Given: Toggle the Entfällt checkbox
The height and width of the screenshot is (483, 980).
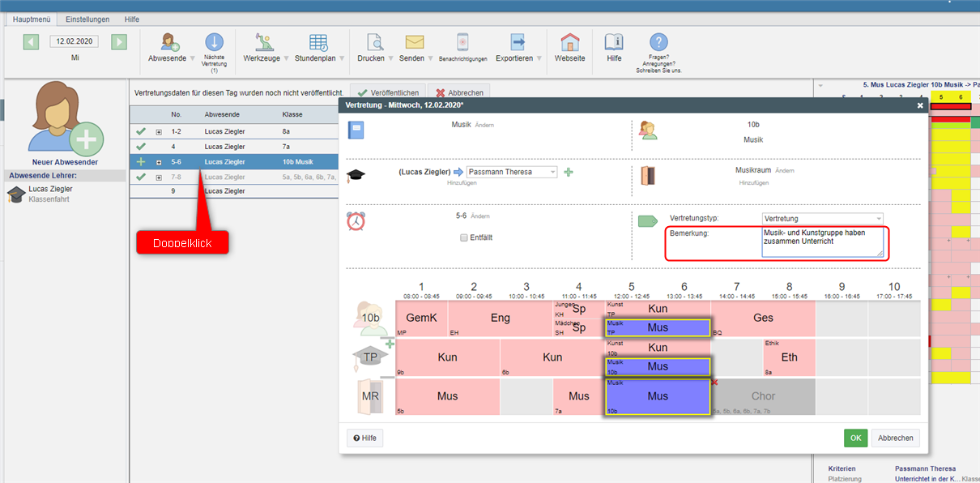Looking at the screenshot, I should (x=464, y=237).
